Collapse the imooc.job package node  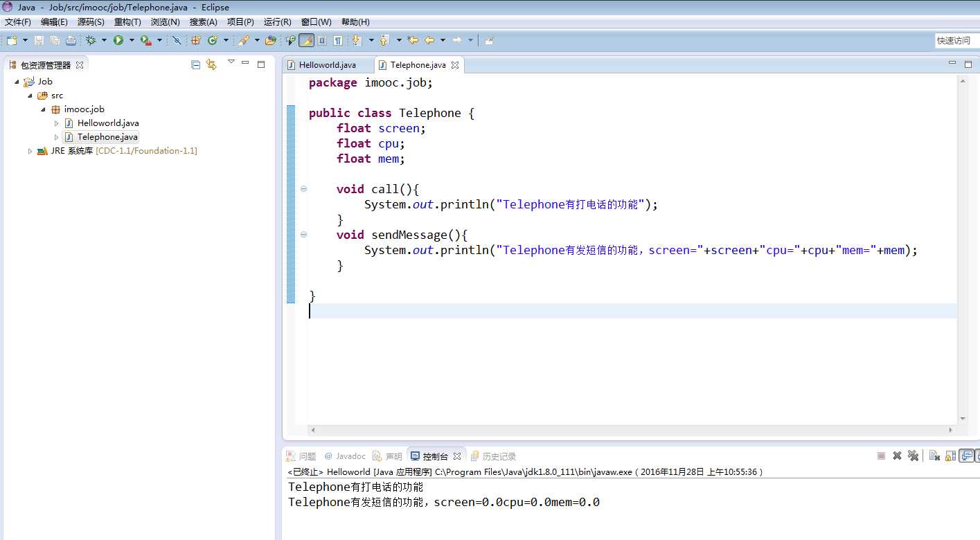point(43,109)
